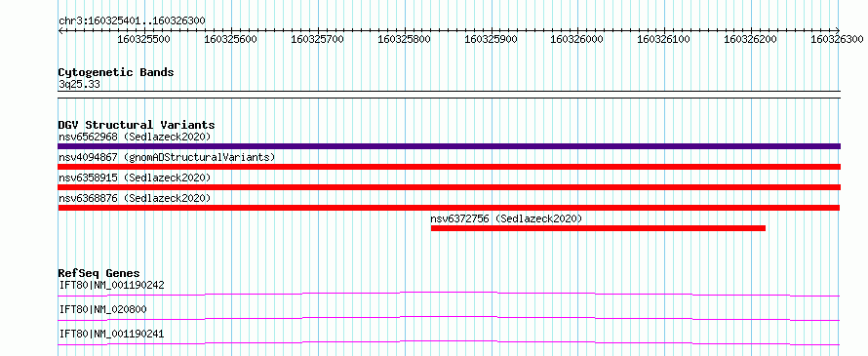Click the 3q25.33 cytogenetic band line
Viewport: 868px width, 356px height.
[449, 95]
